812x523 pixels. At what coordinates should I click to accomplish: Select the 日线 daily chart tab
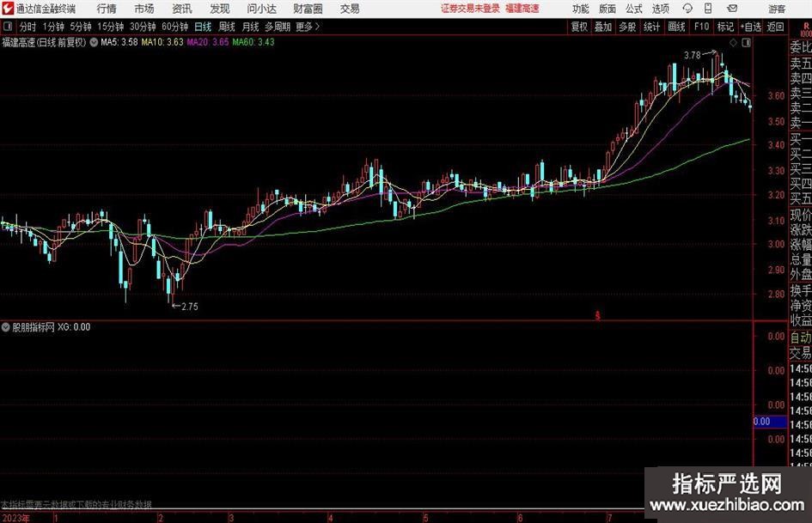203,27
